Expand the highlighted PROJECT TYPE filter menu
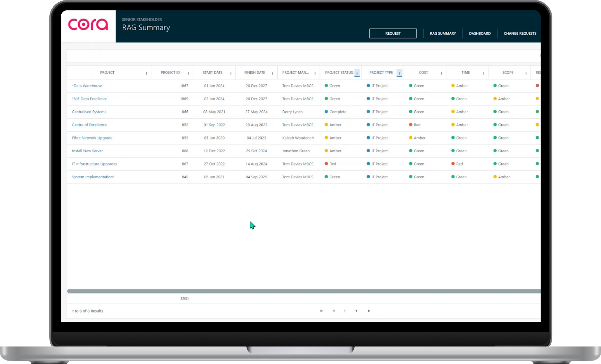 [x=399, y=73]
